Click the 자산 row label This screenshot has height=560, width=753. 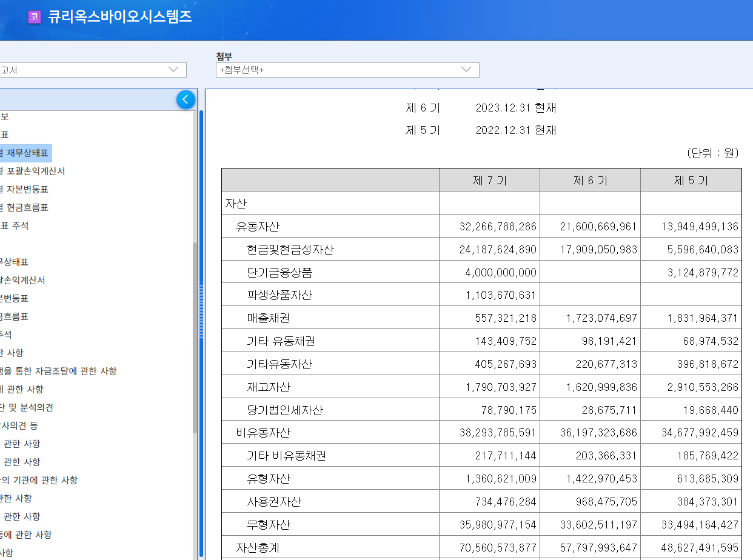tap(236, 204)
